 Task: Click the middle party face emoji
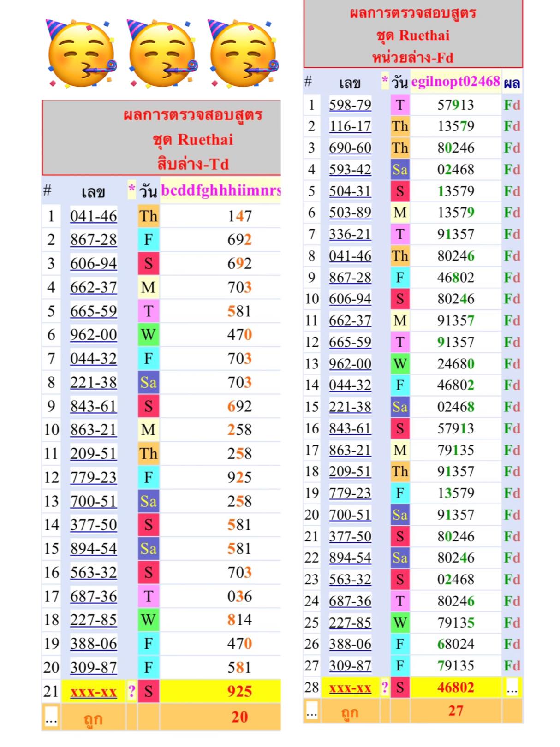tap(162, 54)
